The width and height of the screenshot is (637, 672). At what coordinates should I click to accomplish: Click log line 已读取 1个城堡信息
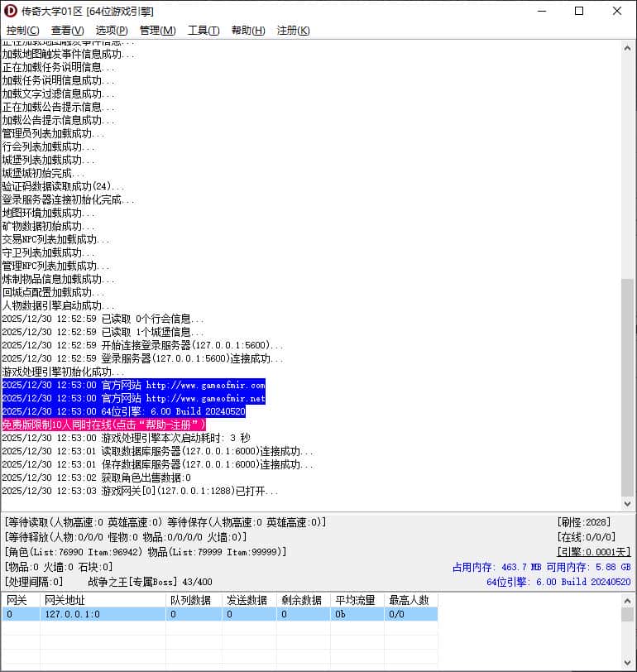pos(103,332)
